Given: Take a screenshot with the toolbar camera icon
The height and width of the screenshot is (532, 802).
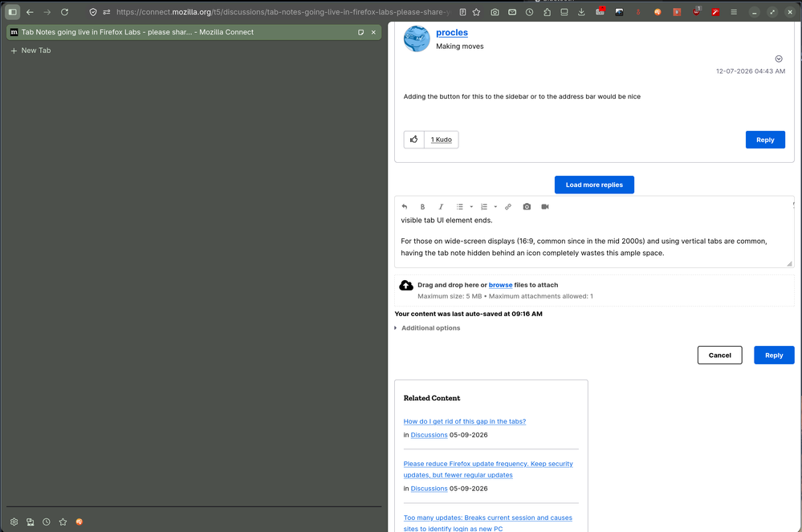Looking at the screenshot, I should [x=495, y=12].
